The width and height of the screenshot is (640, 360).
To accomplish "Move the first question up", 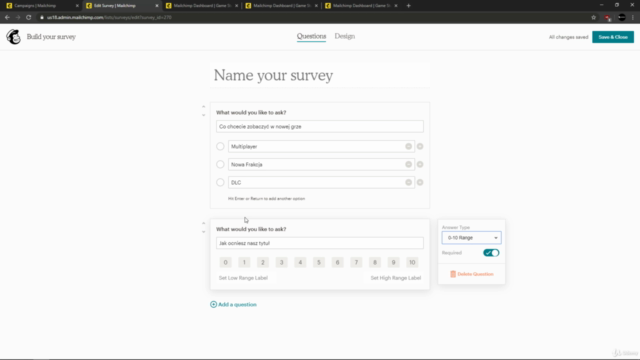I will (x=204, y=107).
